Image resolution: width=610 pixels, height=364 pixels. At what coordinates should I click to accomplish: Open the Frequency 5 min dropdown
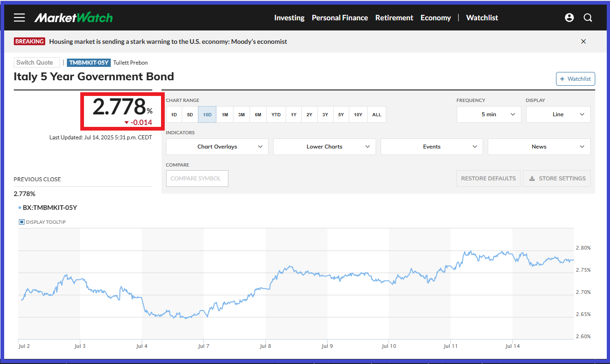pyautogui.click(x=489, y=114)
